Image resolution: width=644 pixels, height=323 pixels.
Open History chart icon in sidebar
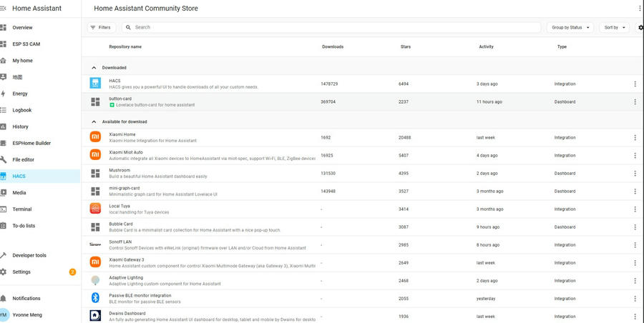click(x=4, y=126)
